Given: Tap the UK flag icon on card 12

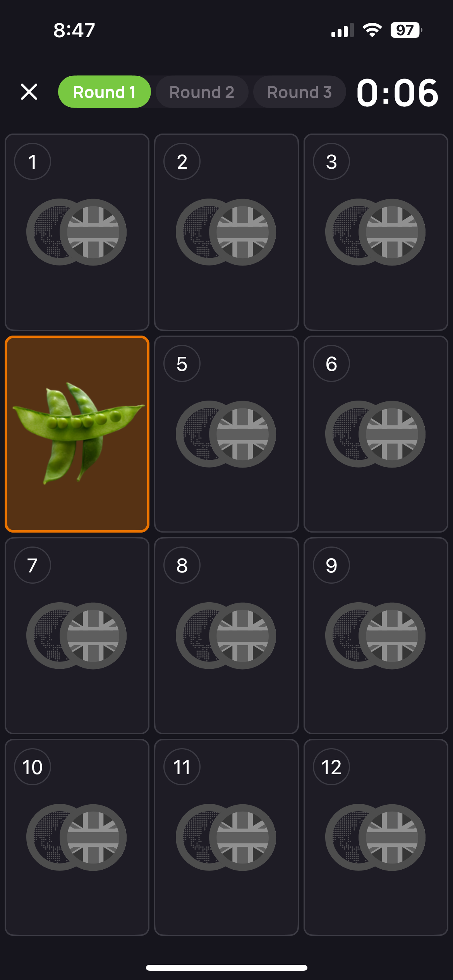Looking at the screenshot, I should 392,838.
